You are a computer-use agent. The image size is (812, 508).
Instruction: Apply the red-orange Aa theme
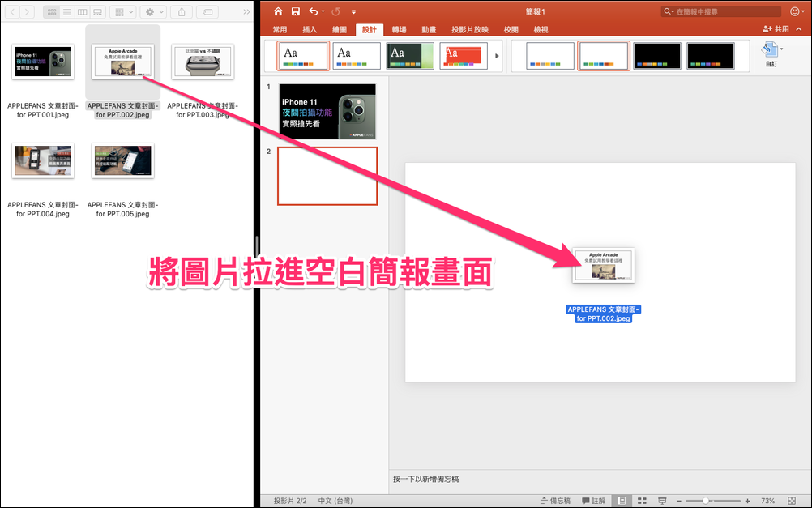464,56
